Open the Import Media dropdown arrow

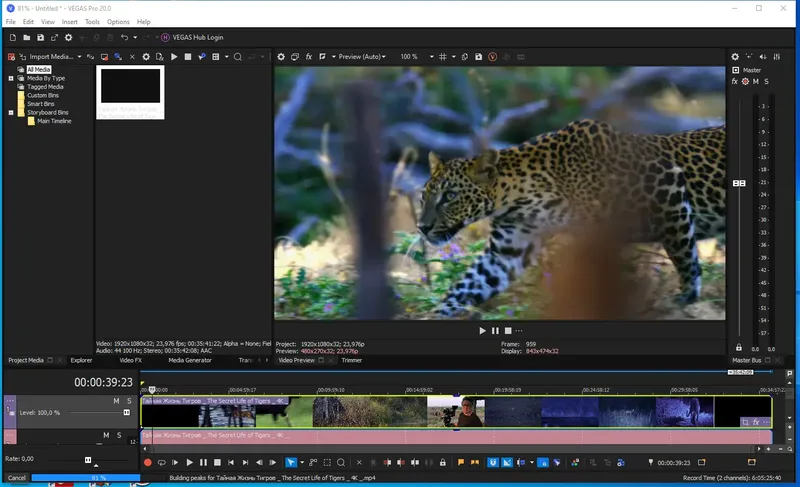click(x=80, y=57)
